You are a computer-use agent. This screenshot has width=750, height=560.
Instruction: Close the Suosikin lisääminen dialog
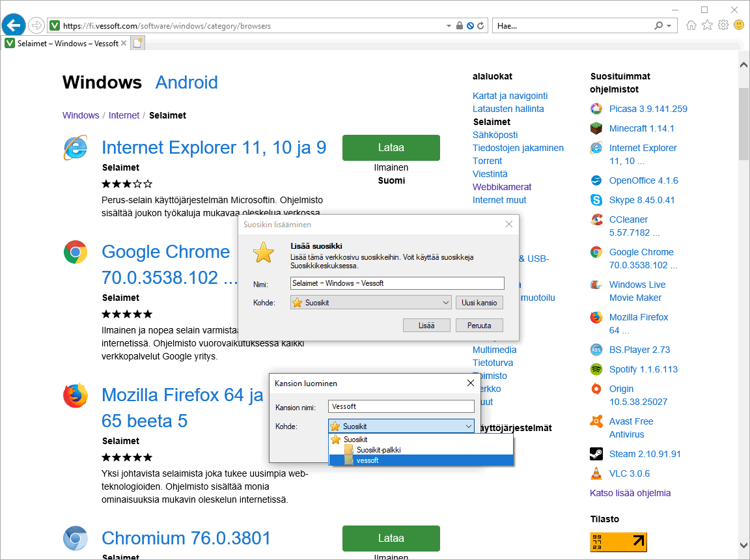click(509, 224)
